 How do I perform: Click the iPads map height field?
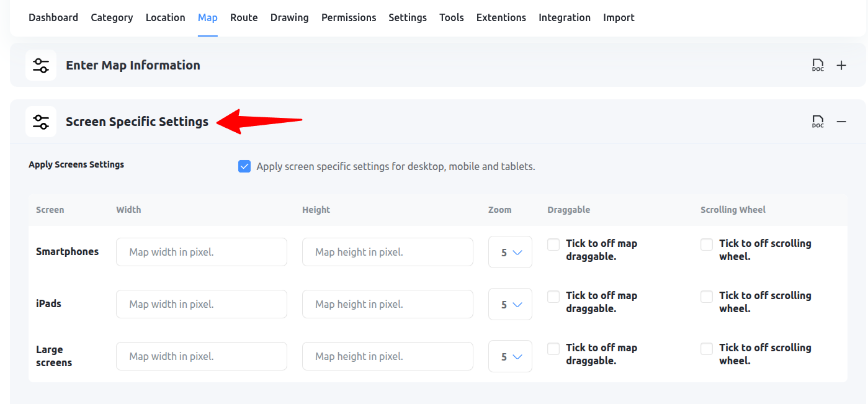[387, 303]
